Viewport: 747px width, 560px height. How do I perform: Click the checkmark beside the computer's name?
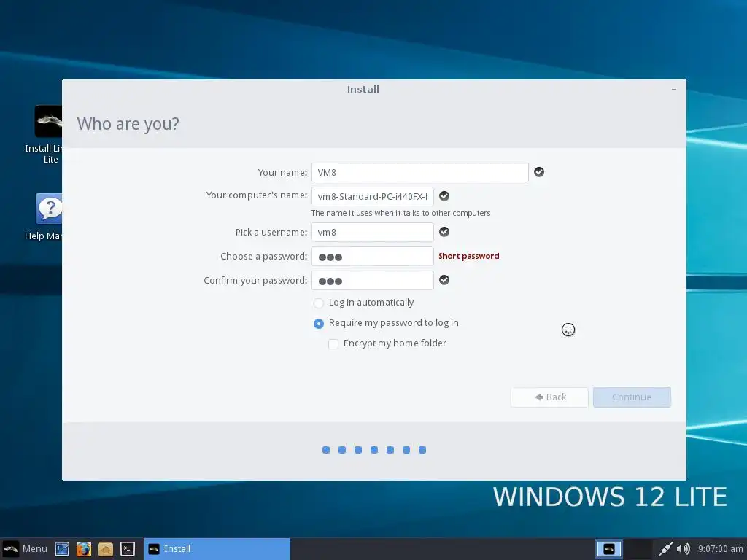444,195
